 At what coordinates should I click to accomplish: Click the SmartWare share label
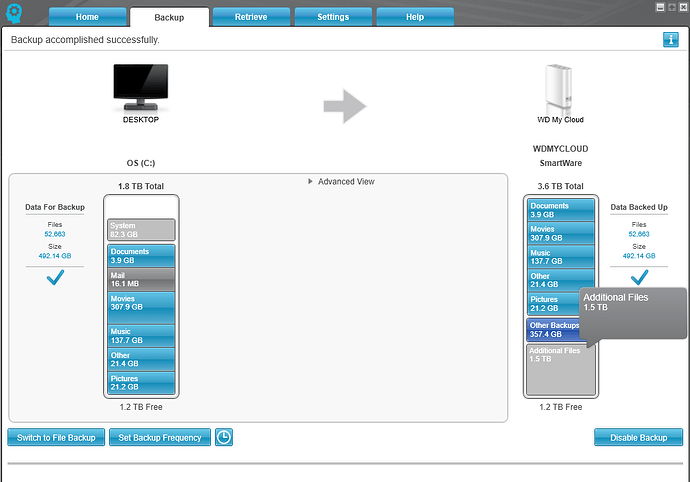pyautogui.click(x=561, y=163)
